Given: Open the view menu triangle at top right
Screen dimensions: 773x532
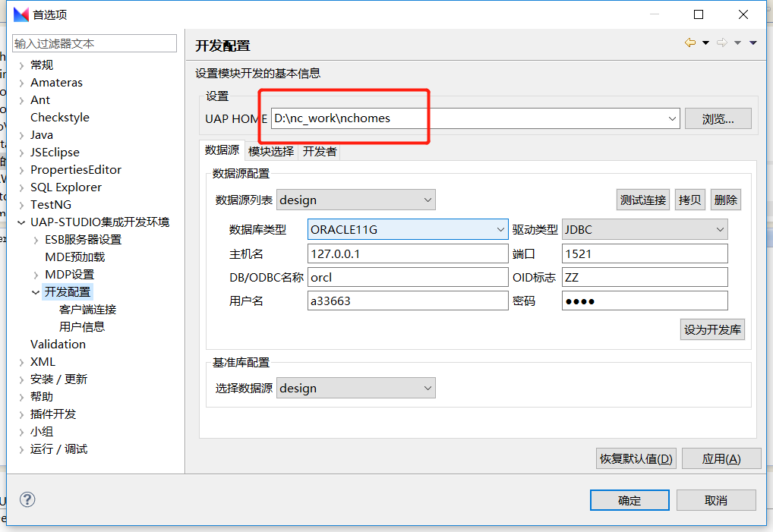Looking at the screenshot, I should (752, 42).
